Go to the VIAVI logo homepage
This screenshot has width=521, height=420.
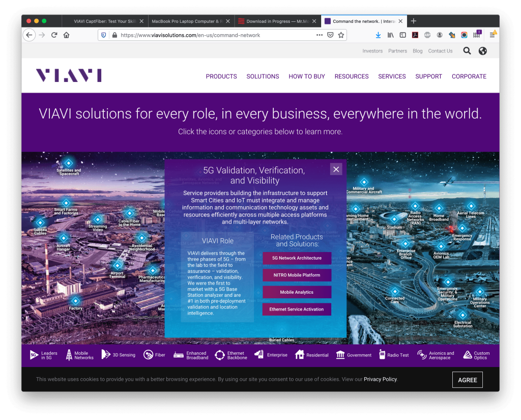[69, 75]
